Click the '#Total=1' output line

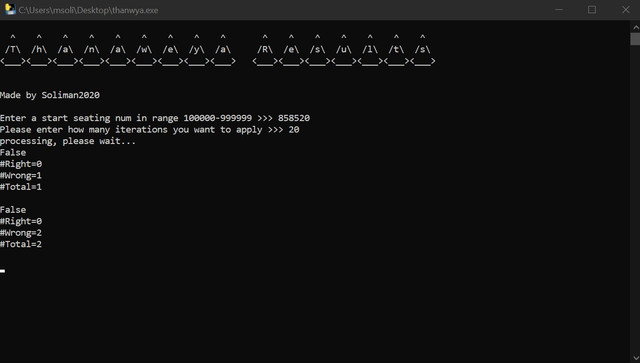(x=21, y=187)
